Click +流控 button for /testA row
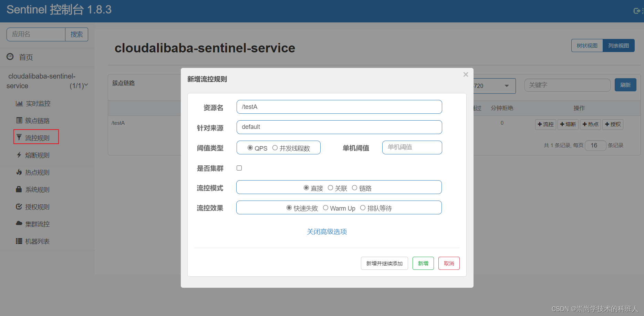This screenshot has width=644, height=316. tap(546, 124)
